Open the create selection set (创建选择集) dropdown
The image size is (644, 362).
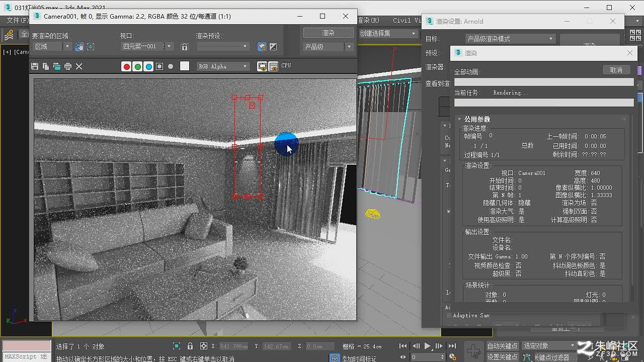[388, 33]
